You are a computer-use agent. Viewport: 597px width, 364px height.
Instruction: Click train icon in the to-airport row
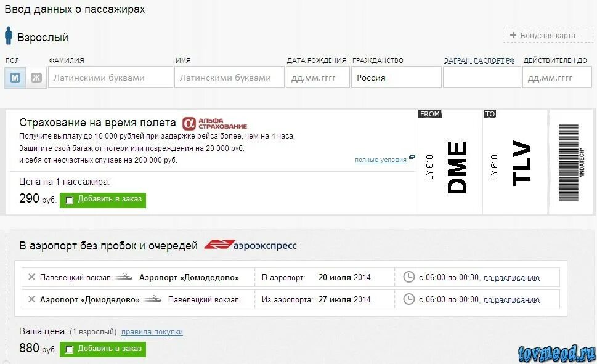tap(124, 277)
